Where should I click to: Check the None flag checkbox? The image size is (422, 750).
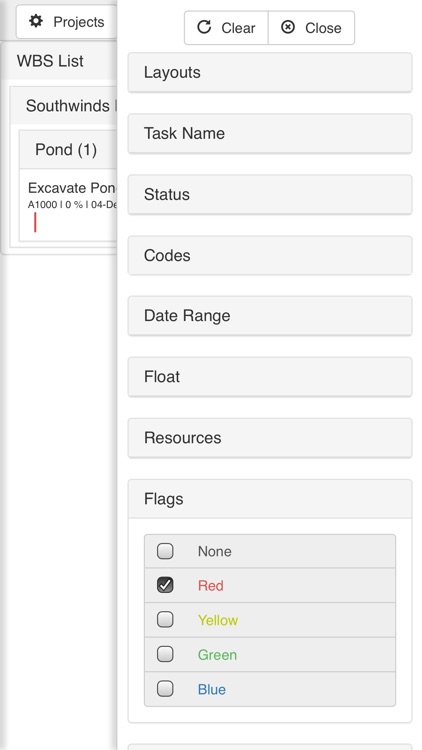coord(165,551)
